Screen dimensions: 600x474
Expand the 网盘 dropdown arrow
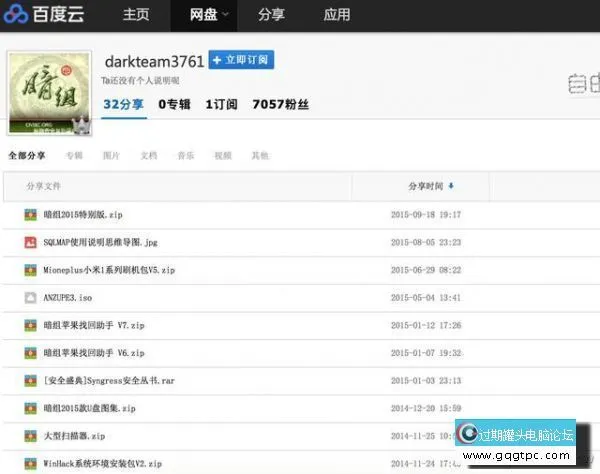pos(226,15)
